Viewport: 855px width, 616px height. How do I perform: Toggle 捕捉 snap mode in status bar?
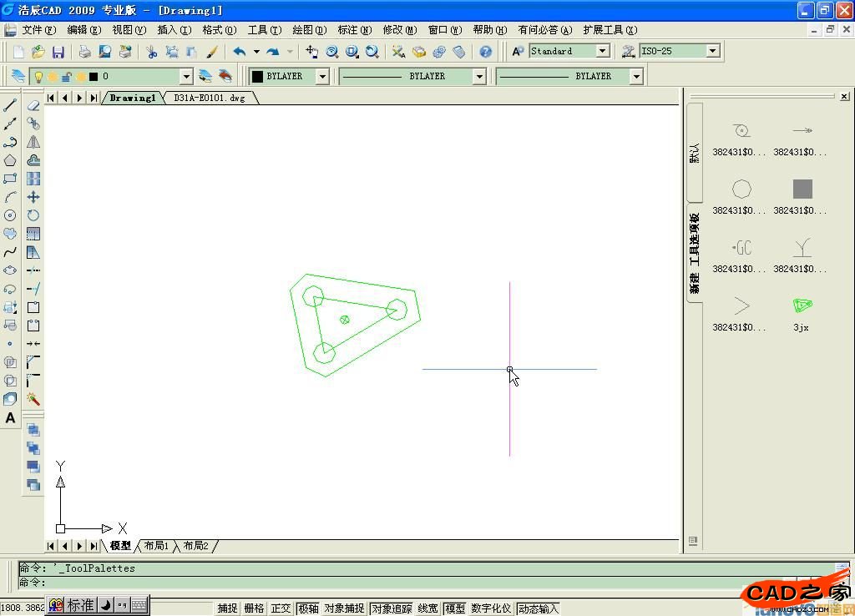pyautogui.click(x=227, y=608)
